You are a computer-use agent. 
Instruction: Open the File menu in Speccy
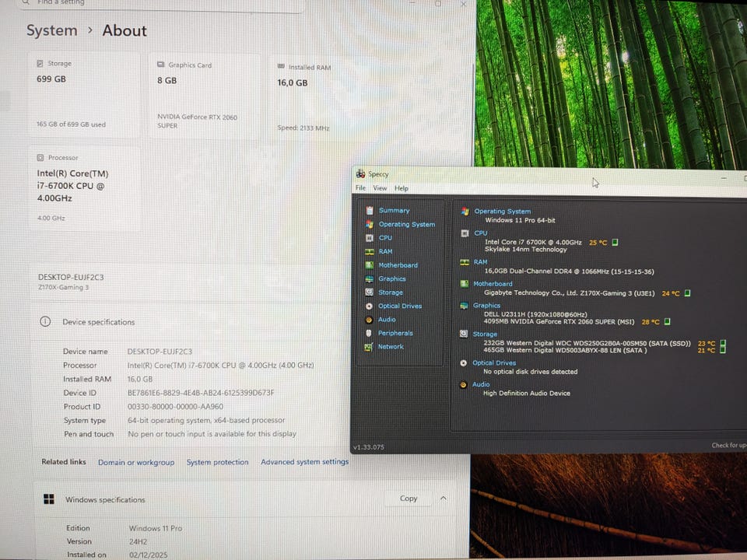pos(360,188)
